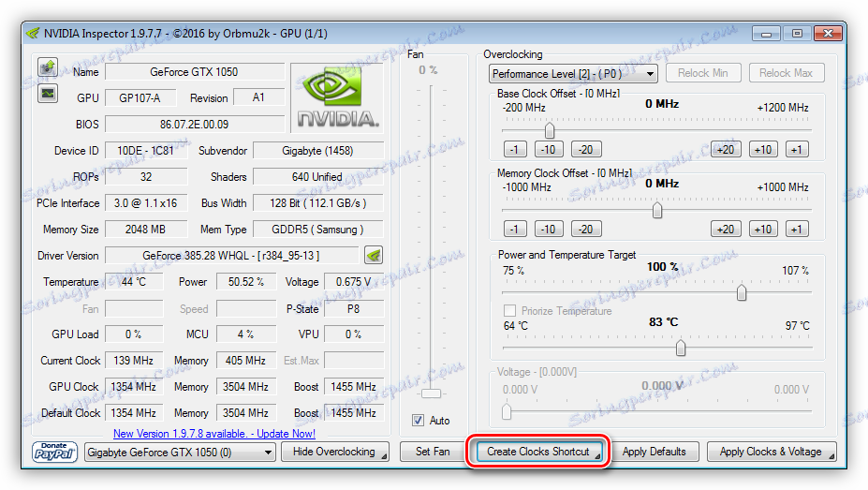
Task: Click the Base Clock Offset slider handle
Action: coord(549,130)
